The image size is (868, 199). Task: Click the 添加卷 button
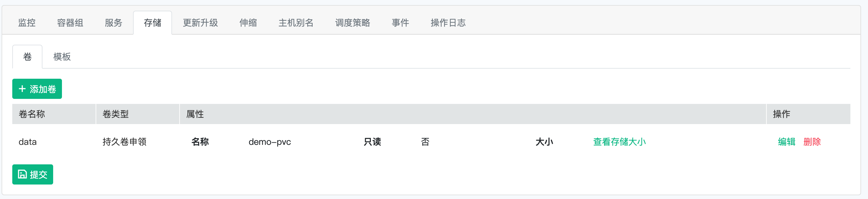(37, 89)
